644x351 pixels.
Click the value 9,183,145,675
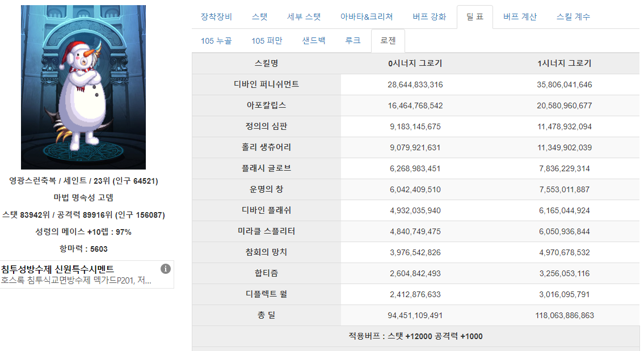[x=415, y=126]
